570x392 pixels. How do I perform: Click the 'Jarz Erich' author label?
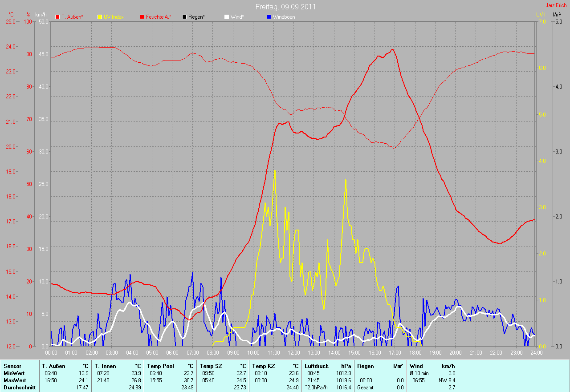tap(556, 5)
